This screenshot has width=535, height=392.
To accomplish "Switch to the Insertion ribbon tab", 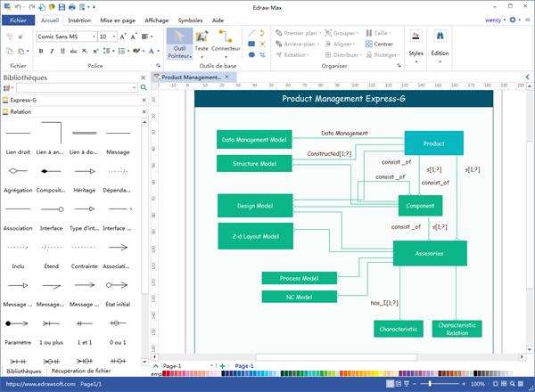I will tap(78, 19).
